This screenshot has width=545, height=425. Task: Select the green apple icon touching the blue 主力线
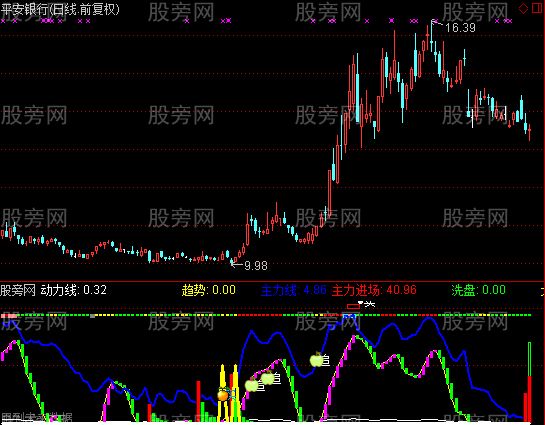(317, 360)
